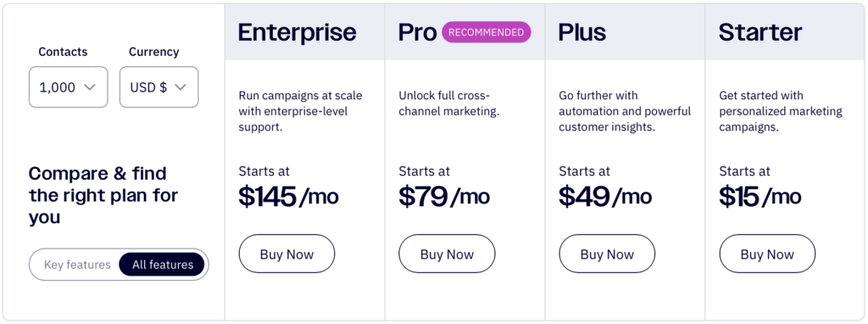Buy the Enterprise plan now
Screen dimensions: 868x324
point(287,254)
